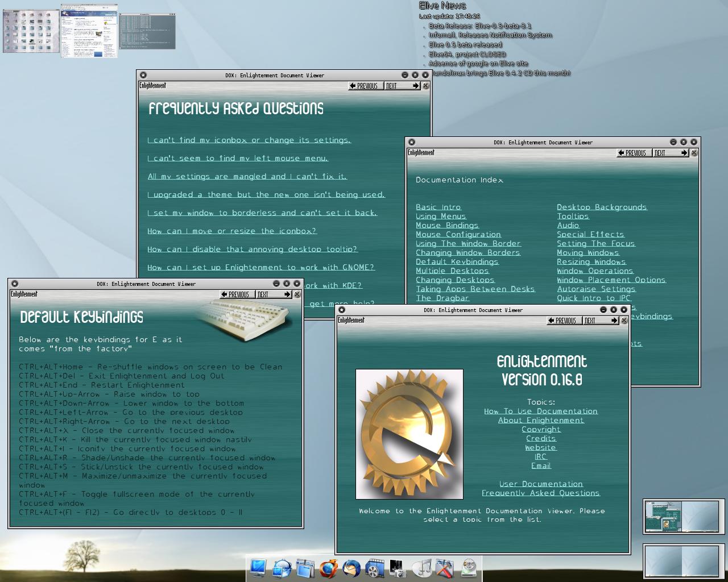The width and height of the screenshot is (728, 582).
Task: Open the Website link
Action: point(541,448)
